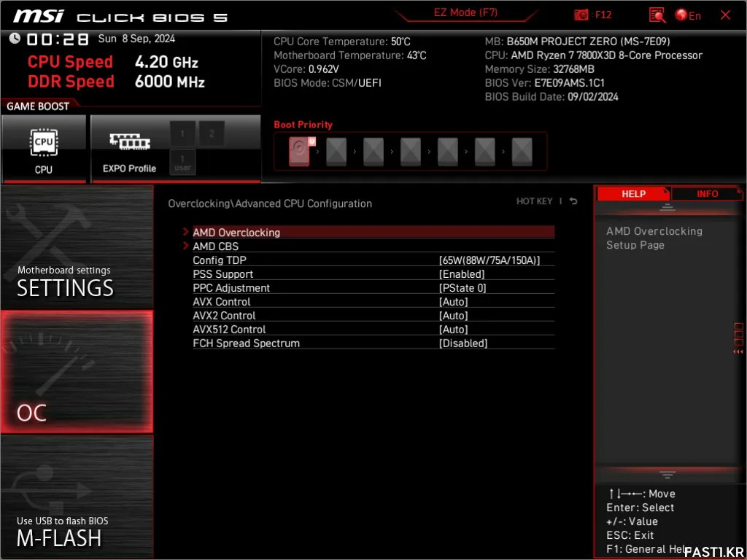Click the CPU Speed 4.20 GHz value
Viewport: 747px width, 560px height.
click(x=166, y=62)
